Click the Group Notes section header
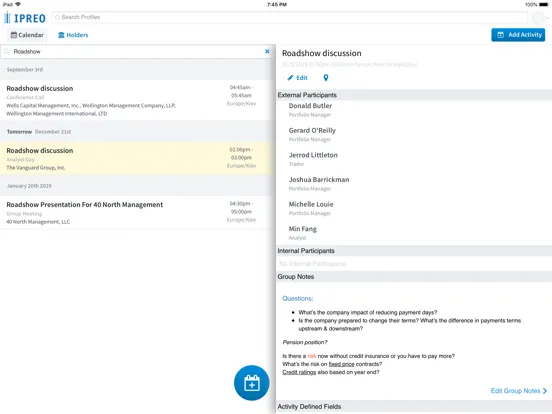The height and width of the screenshot is (414, 552). pos(414,276)
